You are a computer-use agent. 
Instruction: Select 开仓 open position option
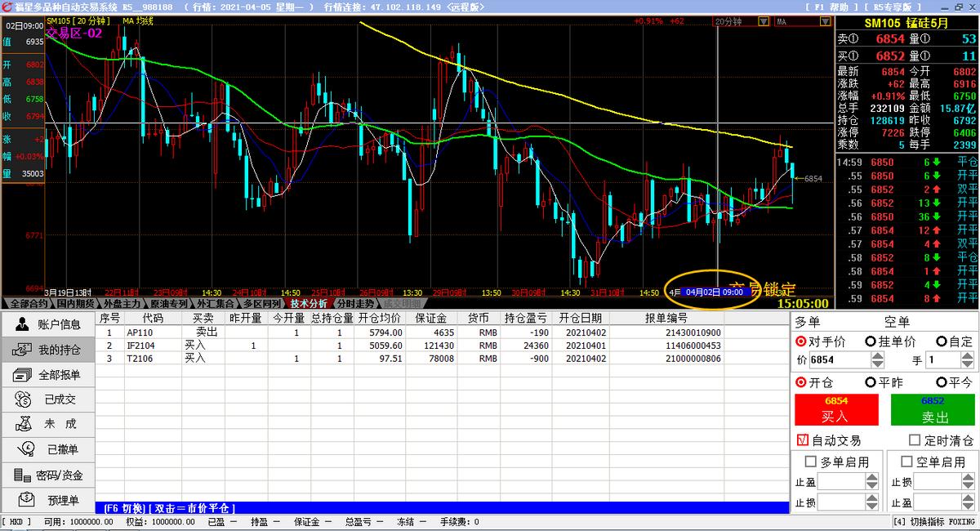coord(814,382)
